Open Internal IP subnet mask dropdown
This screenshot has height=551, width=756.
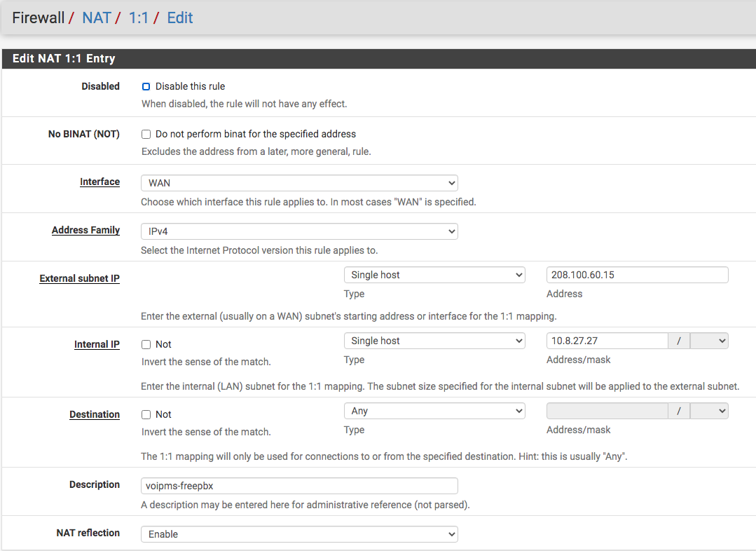(709, 341)
